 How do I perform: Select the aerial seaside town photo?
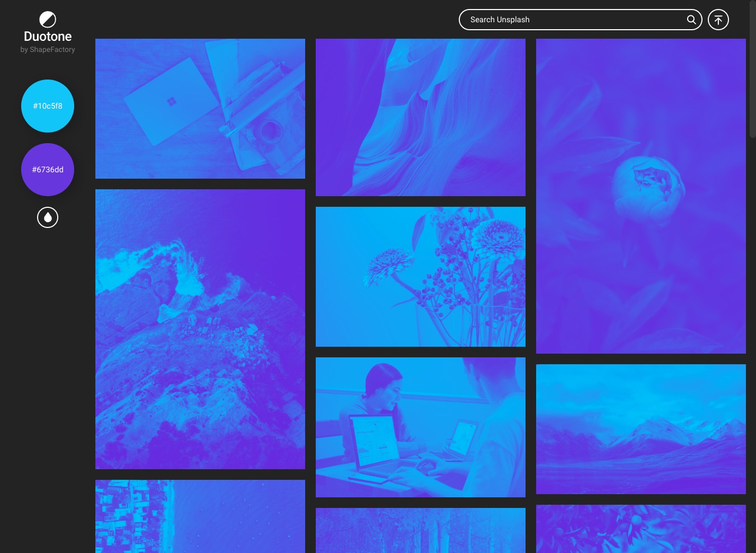tap(200, 516)
